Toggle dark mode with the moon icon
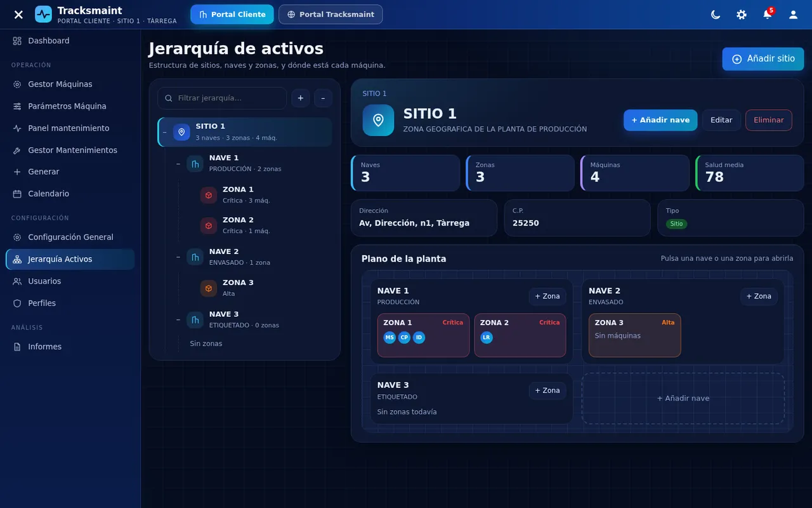 716,15
